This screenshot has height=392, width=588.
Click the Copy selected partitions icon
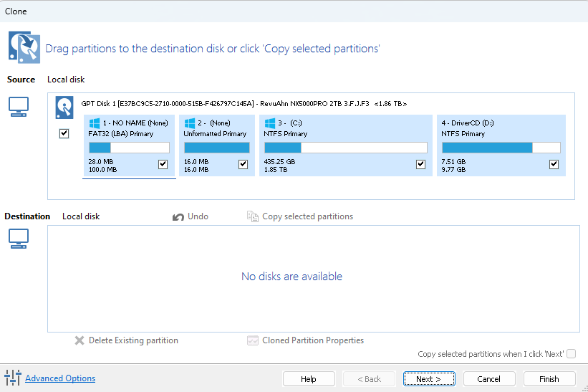point(253,216)
